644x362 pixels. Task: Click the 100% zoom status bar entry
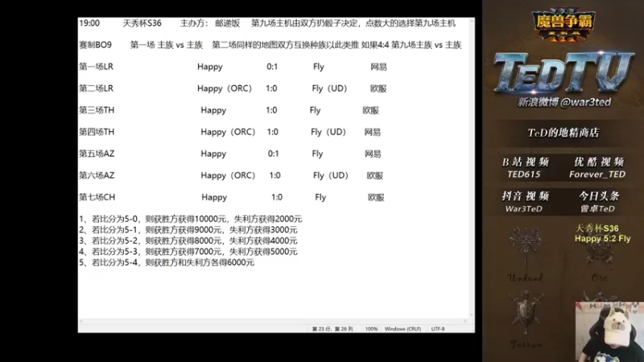click(371, 329)
